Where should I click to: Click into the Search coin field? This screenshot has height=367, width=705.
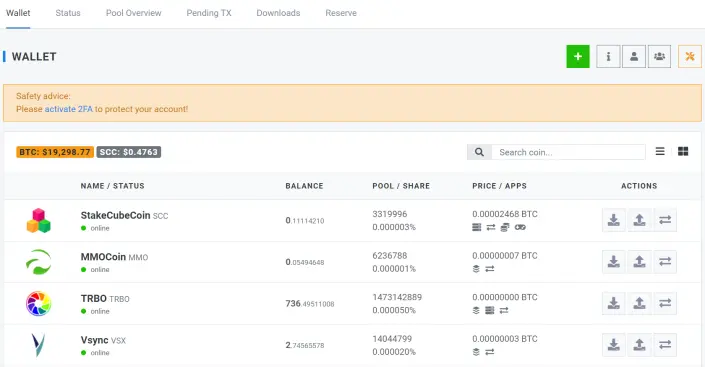(569, 152)
